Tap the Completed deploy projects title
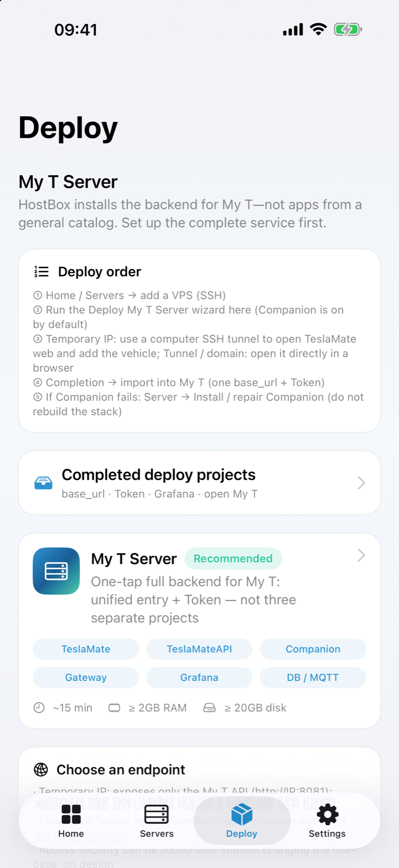Image resolution: width=399 pixels, height=868 pixels. click(x=159, y=475)
